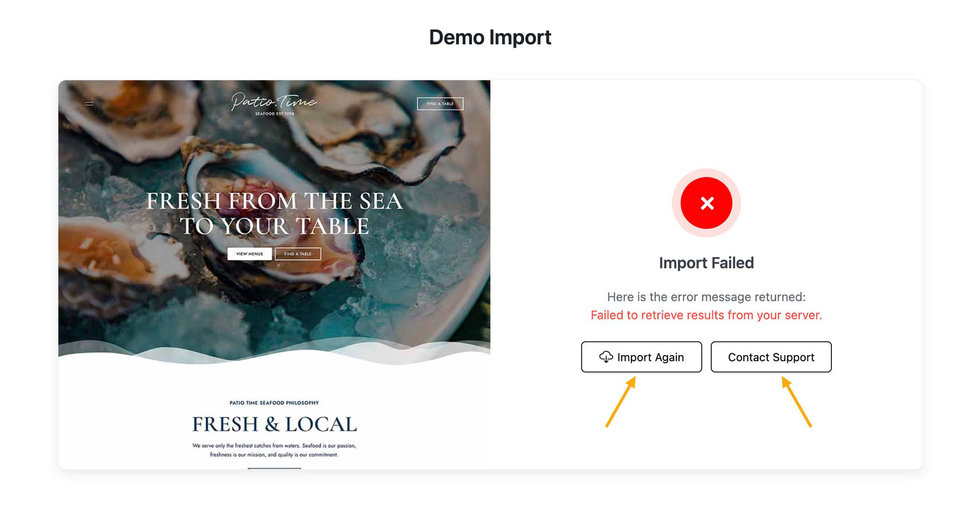Click the cloud download icon on Import Again
This screenshot has height=508, width=980.
606,357
